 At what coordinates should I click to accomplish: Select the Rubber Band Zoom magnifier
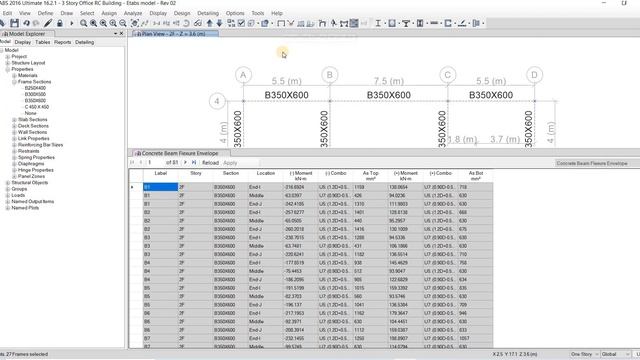84,23
